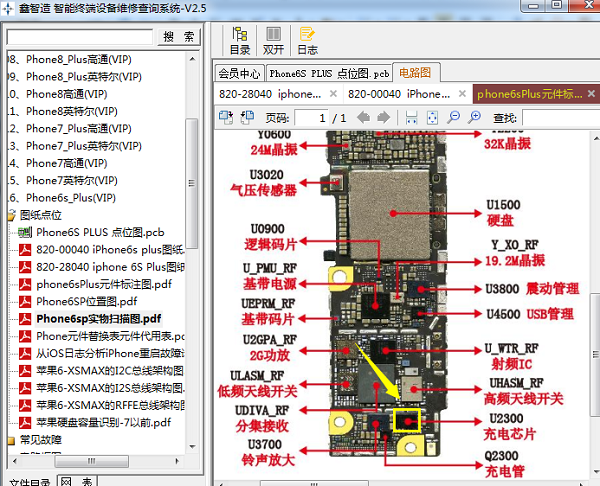Switch to the 图表 bottom tab
This screenshot has height=486, width=600.
tap(77, 481)
